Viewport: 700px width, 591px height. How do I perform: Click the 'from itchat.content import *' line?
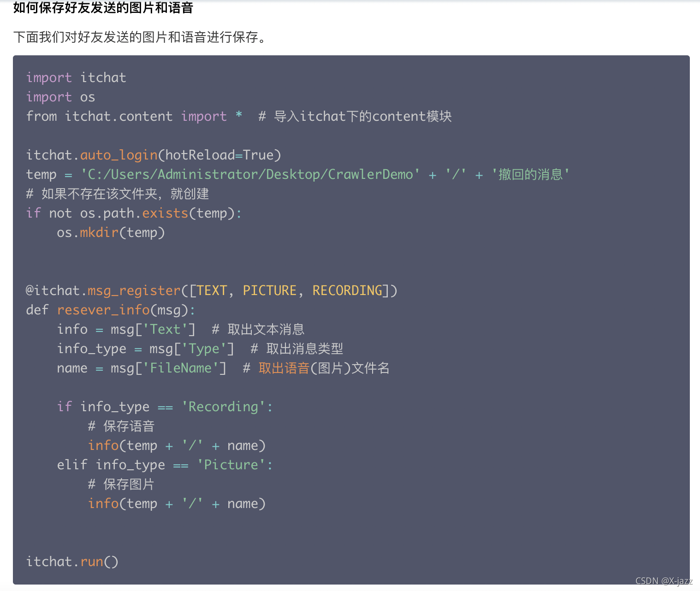coord(134,116)
